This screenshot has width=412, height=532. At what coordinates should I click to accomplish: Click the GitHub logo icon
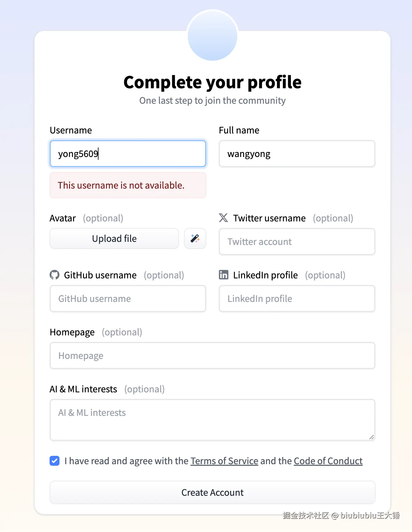click(x=55, y=275)
